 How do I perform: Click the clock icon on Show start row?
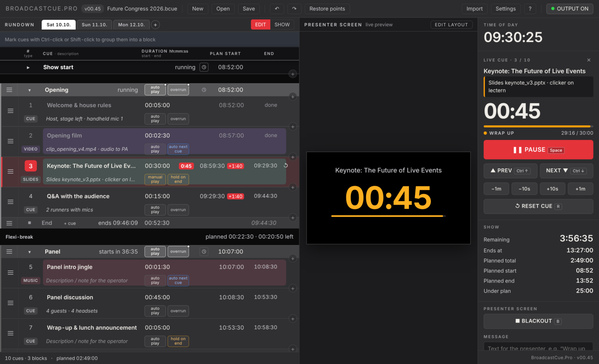(204, 67)
